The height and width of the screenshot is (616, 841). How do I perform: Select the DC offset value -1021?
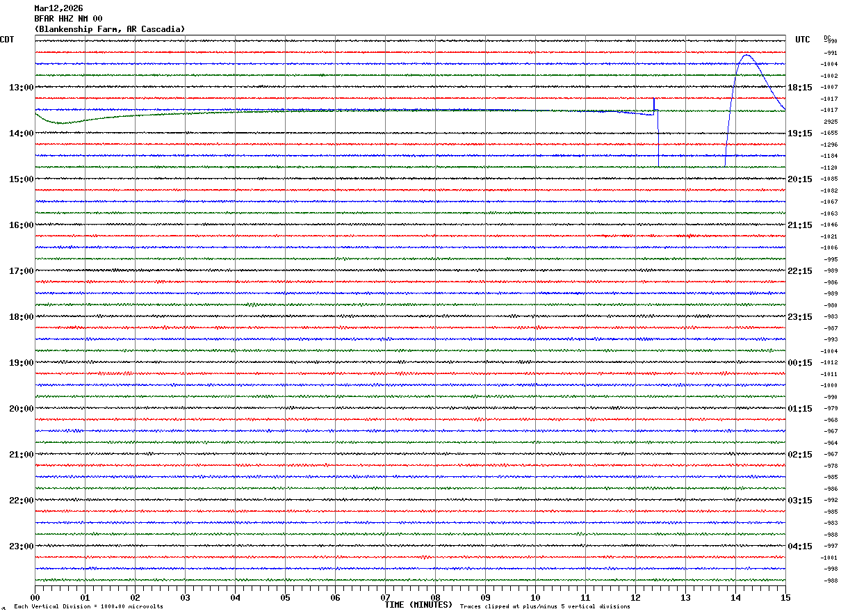pyautogui.click(x=830, y=236)
